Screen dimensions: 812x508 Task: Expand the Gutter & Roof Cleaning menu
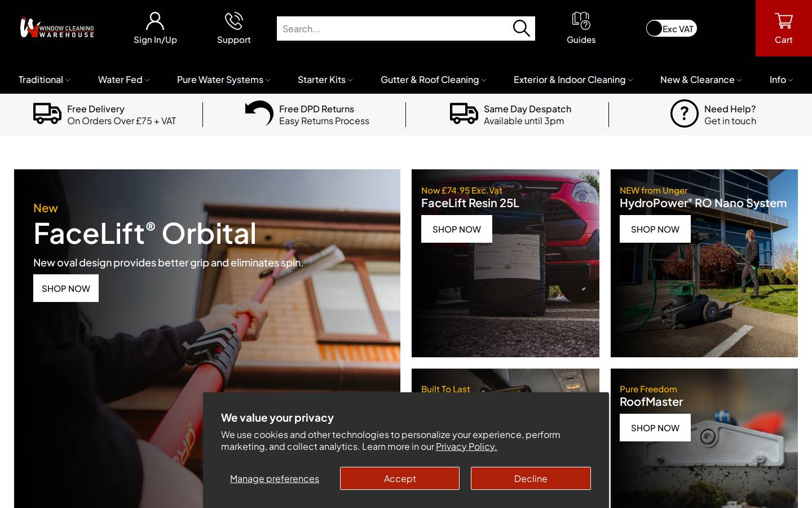pos(433,80)
